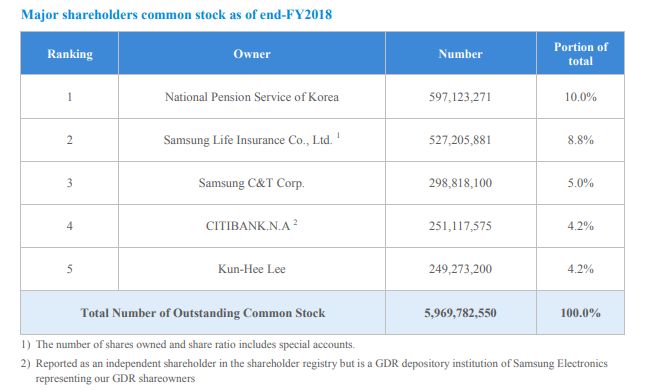Click share count 597,123,271
The height and width of the screenshot is (390, 648).
pyautogui.click(x=461, y=97)
